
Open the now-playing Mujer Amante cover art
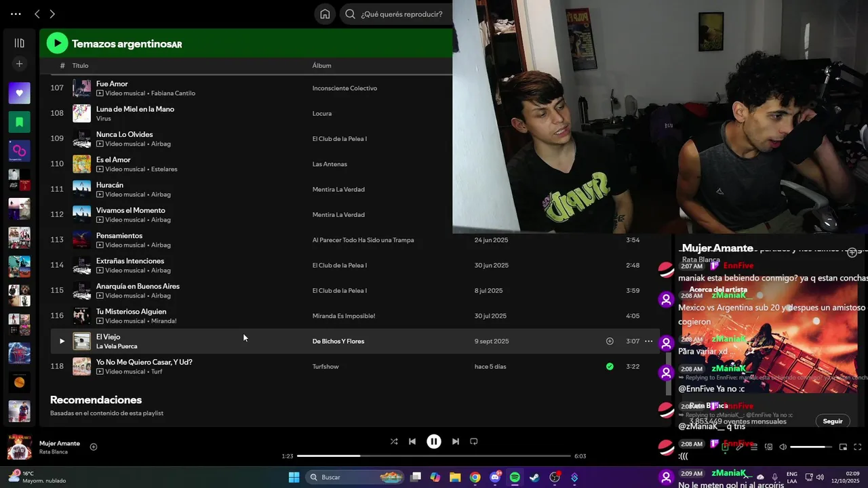tap(19, 447)
